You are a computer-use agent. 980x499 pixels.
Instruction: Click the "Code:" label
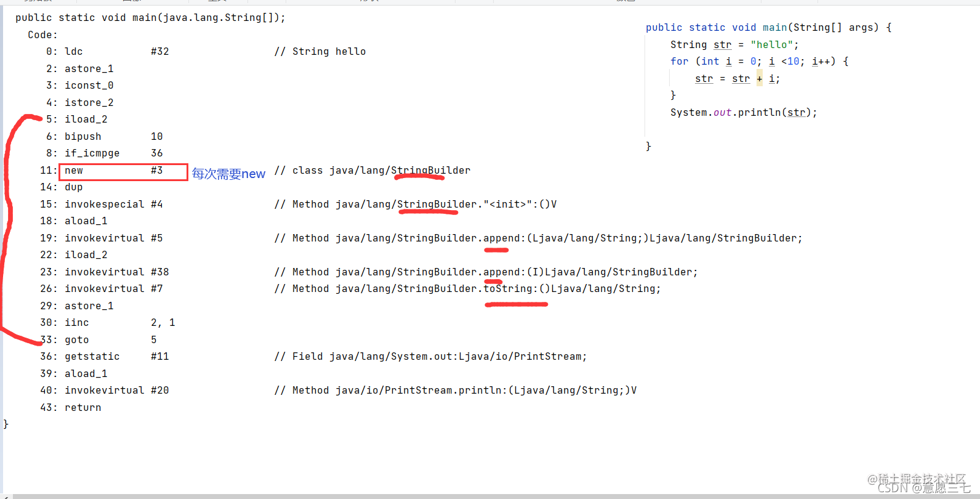pos(42,35)
